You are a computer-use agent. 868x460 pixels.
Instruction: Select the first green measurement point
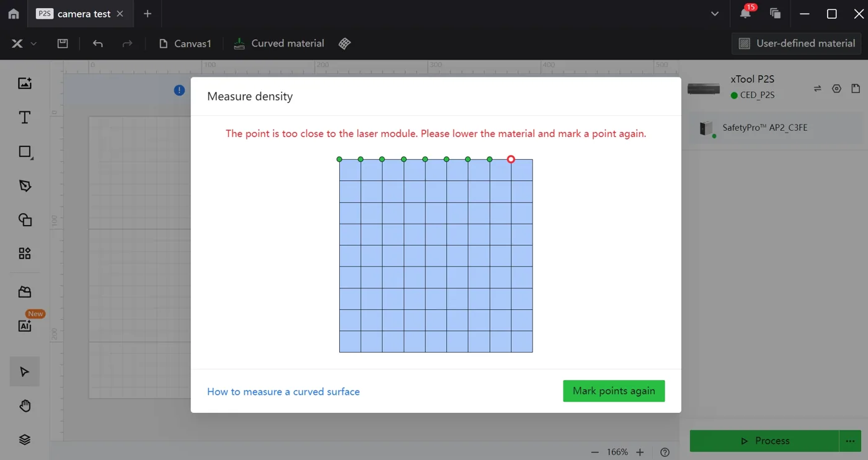tap(339, 159)
